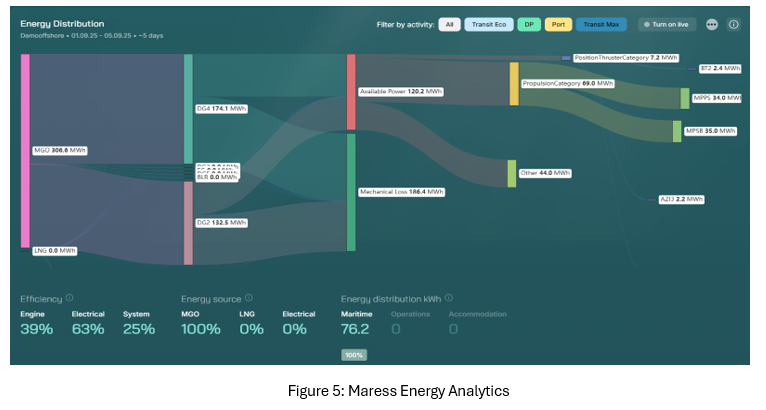Viewport: 766px width, 410px height.
Task: Select the All activity filter
Action: pos(450,24)
